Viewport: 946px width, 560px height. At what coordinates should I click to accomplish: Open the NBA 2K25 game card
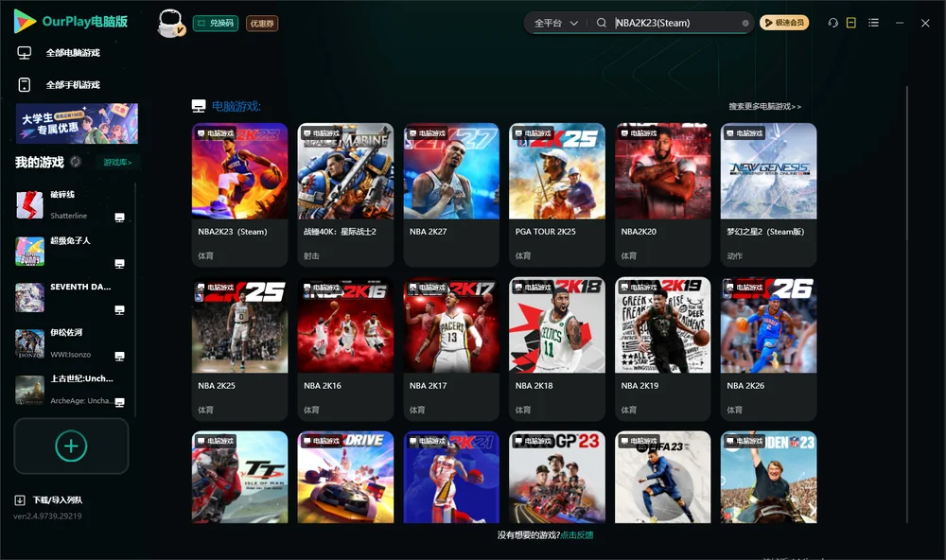tap(239, 349)
